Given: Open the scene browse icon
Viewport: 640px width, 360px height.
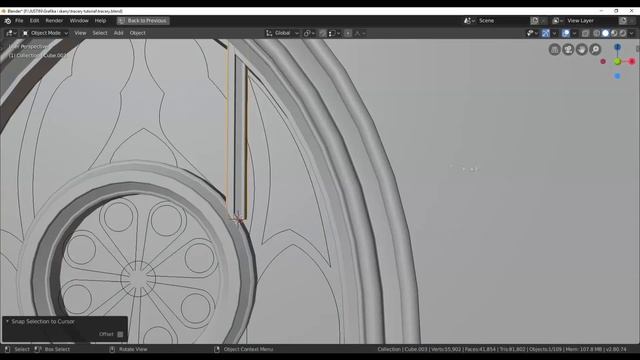Looking at the screenshot, I should tap(468, 21).
